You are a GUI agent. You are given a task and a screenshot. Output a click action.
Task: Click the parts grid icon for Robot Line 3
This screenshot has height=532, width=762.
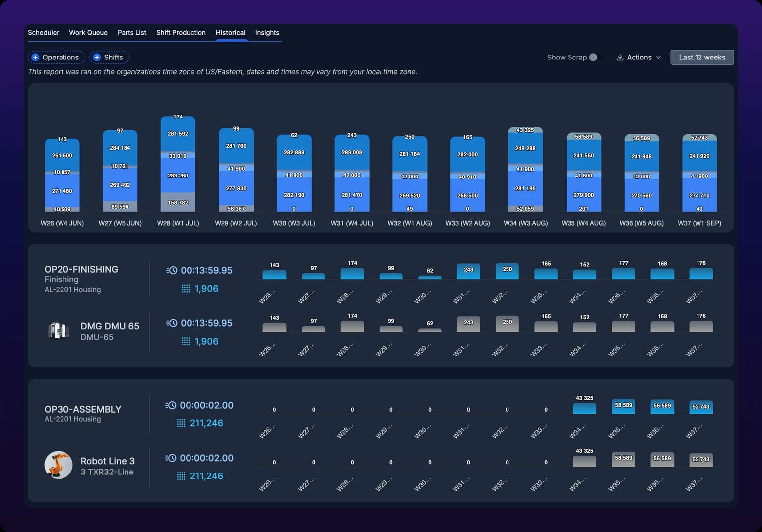[181, 476]
